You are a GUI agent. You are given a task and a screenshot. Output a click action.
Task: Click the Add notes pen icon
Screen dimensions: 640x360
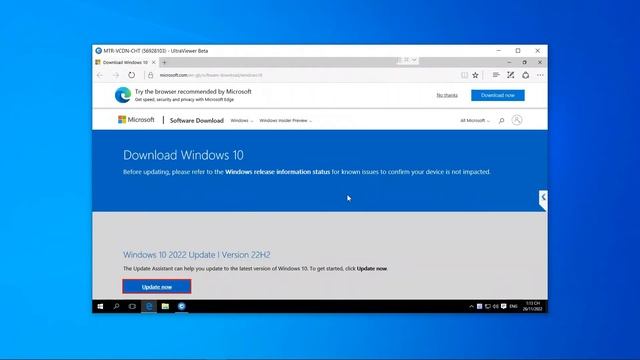pos(511,75)
